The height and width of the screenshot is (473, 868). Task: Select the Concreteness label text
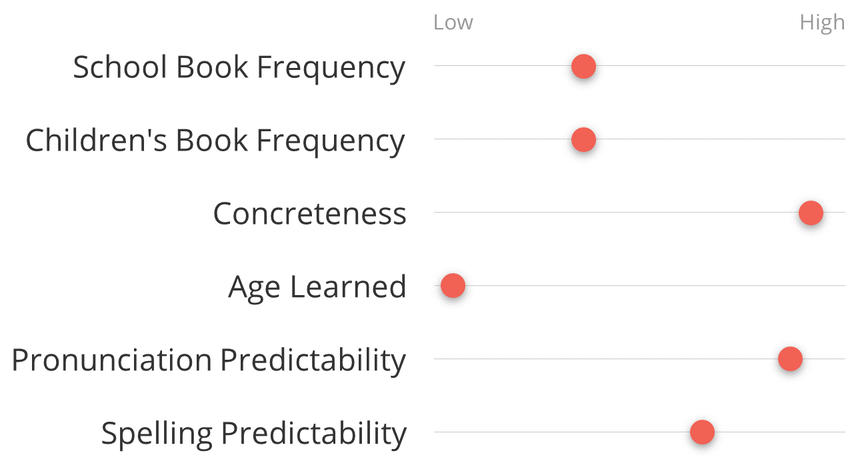pos(309,214)
